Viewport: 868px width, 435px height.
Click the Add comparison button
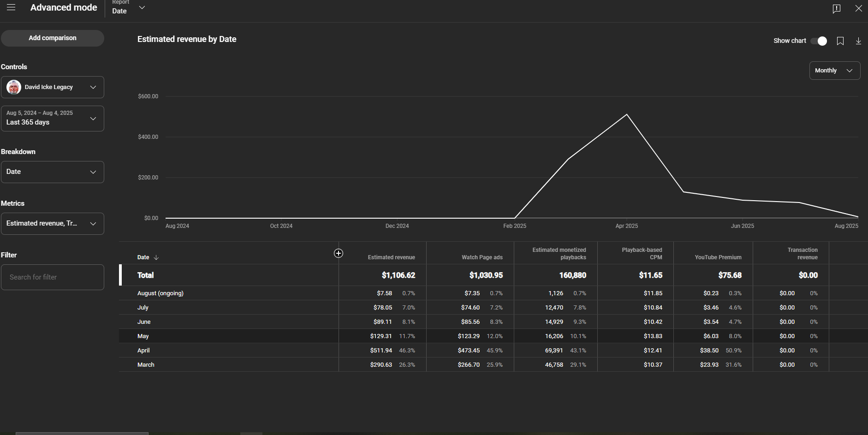[x=53, y=38]
